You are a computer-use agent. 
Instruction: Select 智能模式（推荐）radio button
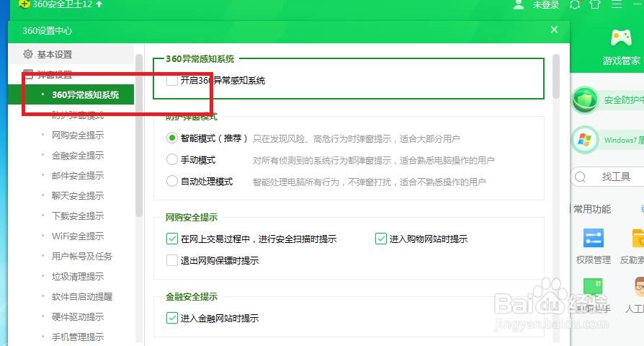click(x=172, y=138)
